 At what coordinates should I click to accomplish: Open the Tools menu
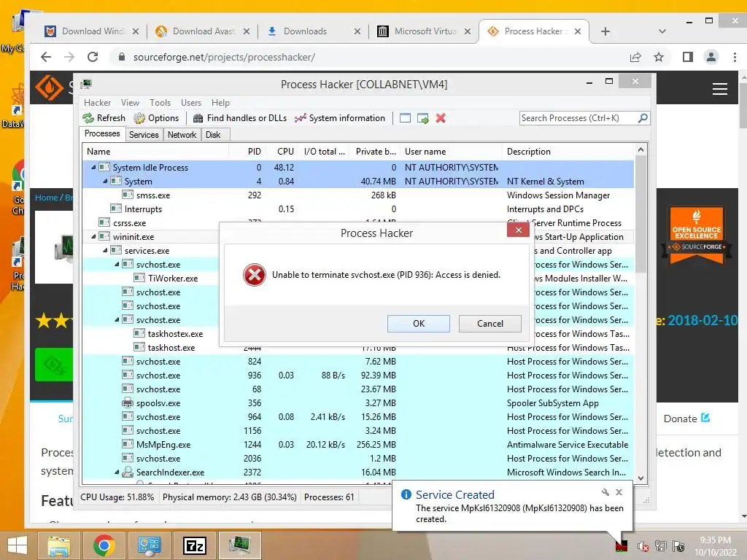click(160, 103)
